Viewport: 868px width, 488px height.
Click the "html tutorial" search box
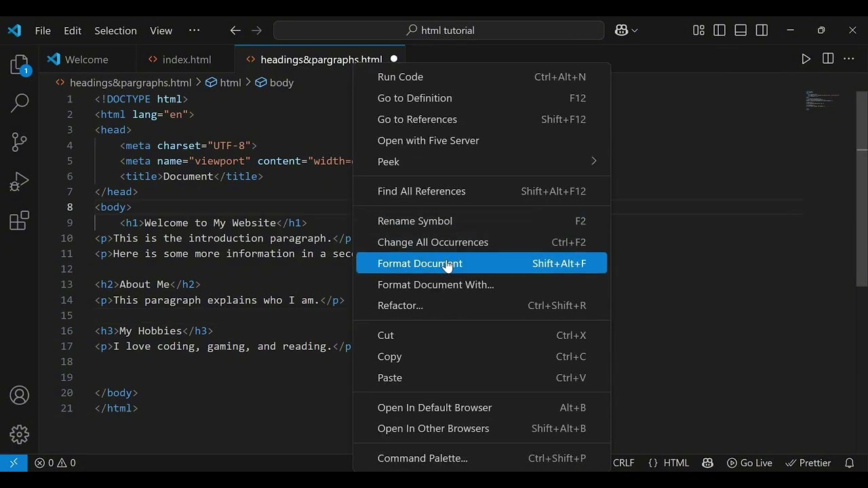(x=439, y=30)
